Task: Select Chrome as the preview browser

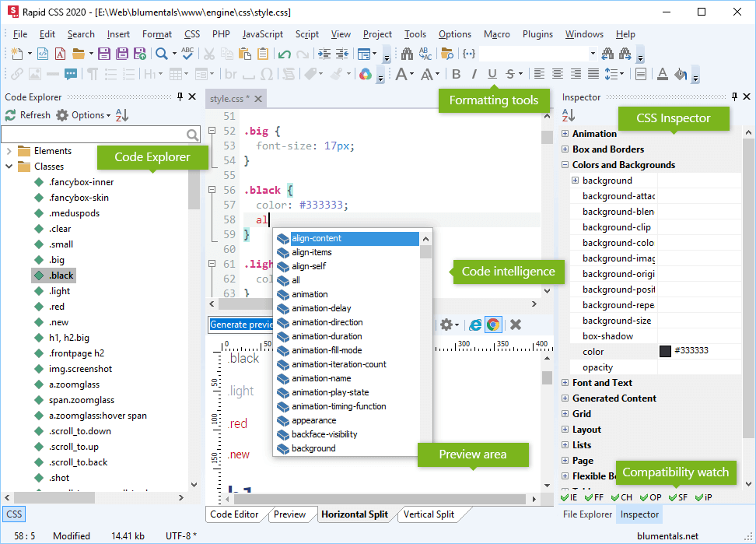Action: click(492, 325)
